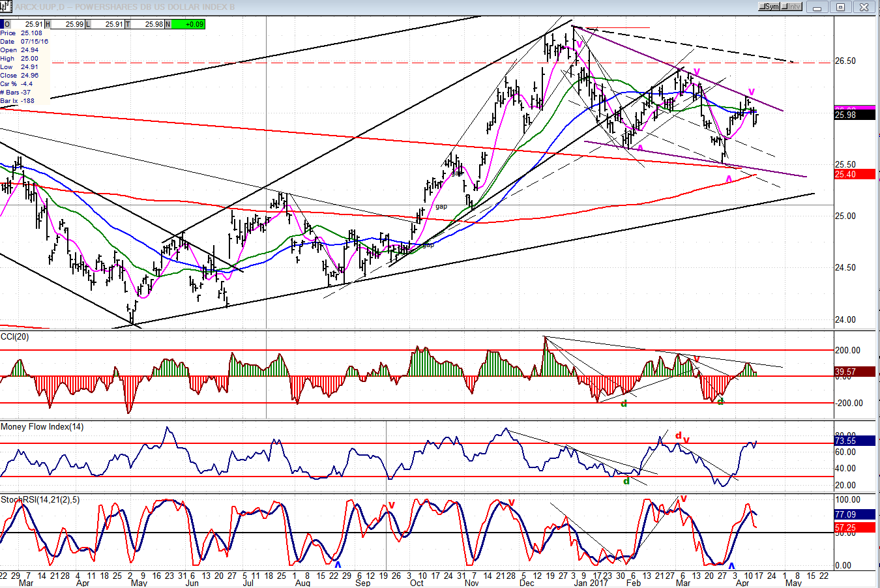Click the red 25.40 moving average price marker
Screen dimensions: 880x588
point(855,174)
